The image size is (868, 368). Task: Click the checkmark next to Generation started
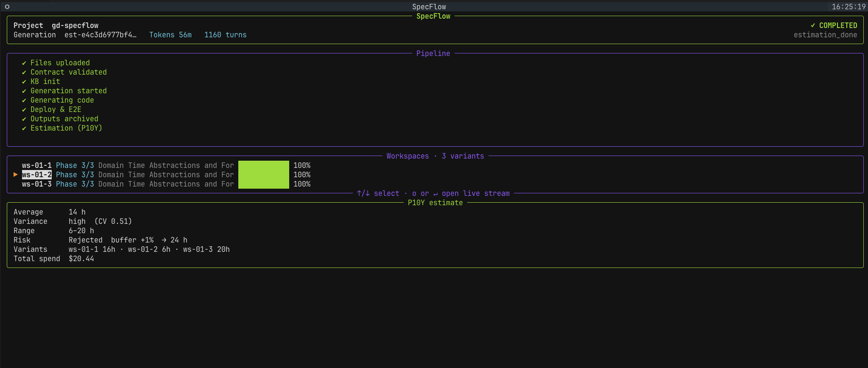click(24, 91)
